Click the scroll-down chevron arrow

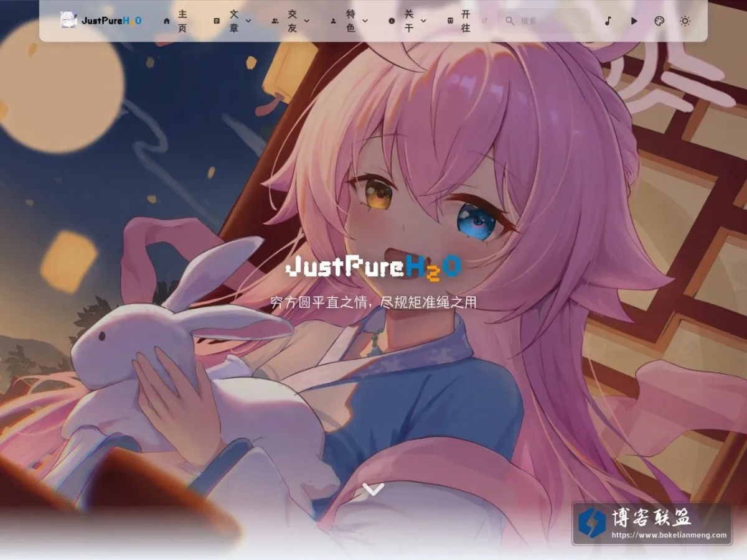coord(374,489)
